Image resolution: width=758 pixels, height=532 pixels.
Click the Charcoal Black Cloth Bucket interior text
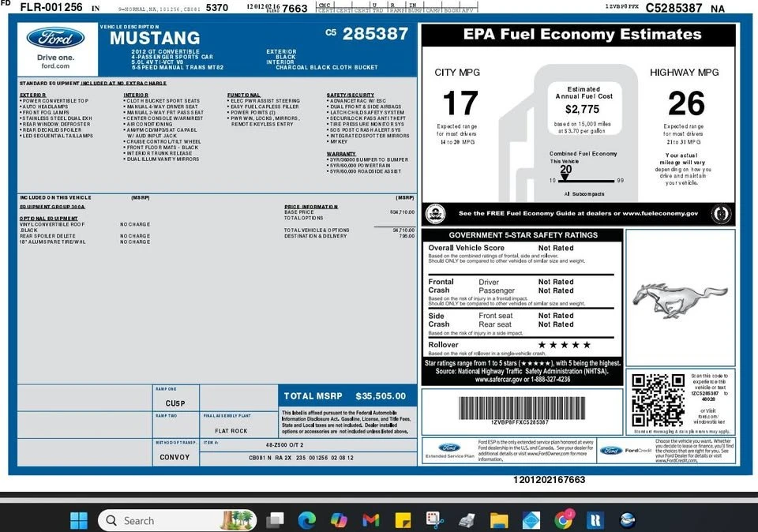click(x=327, y=68)
